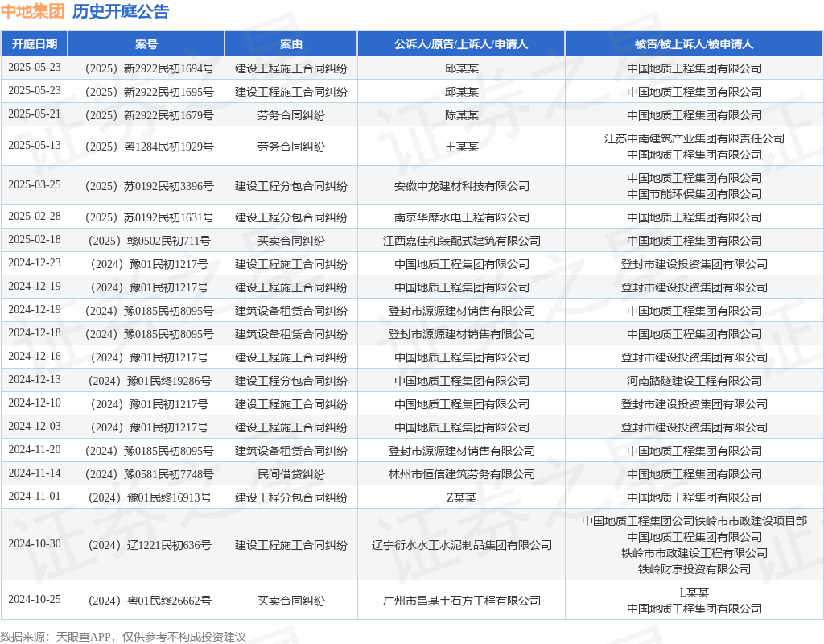Screen dimensions: 824x644
Task: Click the date 2024-12-10
Action: [x=35, y=403]
